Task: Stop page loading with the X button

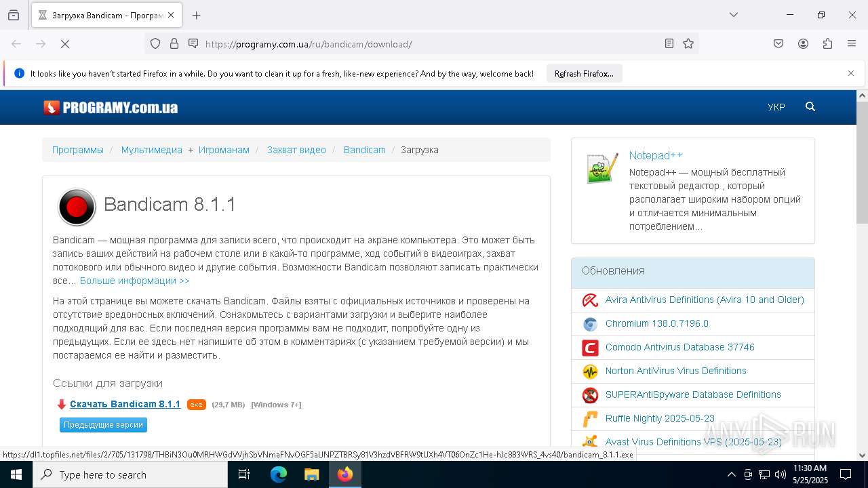Action: click(x=65, y=44)
